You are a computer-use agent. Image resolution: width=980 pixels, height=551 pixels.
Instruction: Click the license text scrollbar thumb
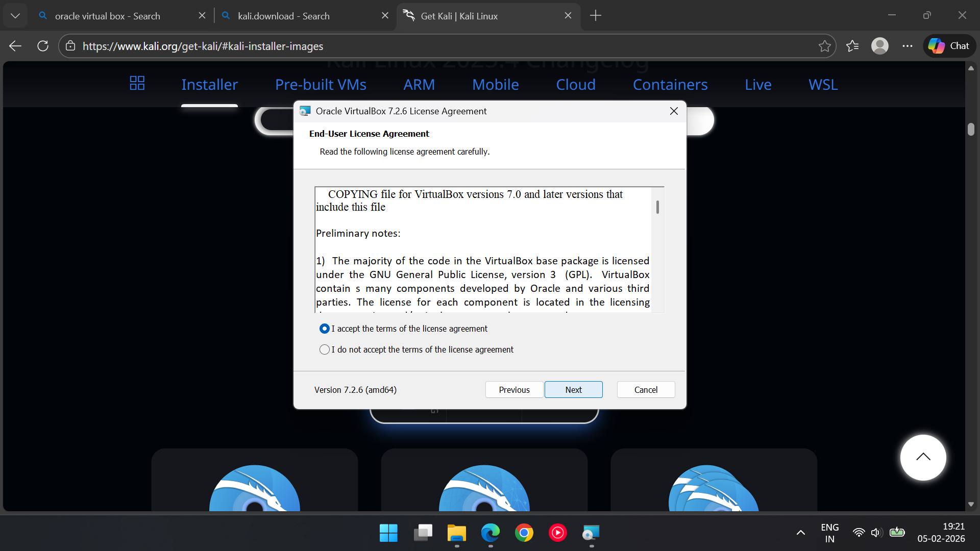pyautogui.click(x=657, y=207)
